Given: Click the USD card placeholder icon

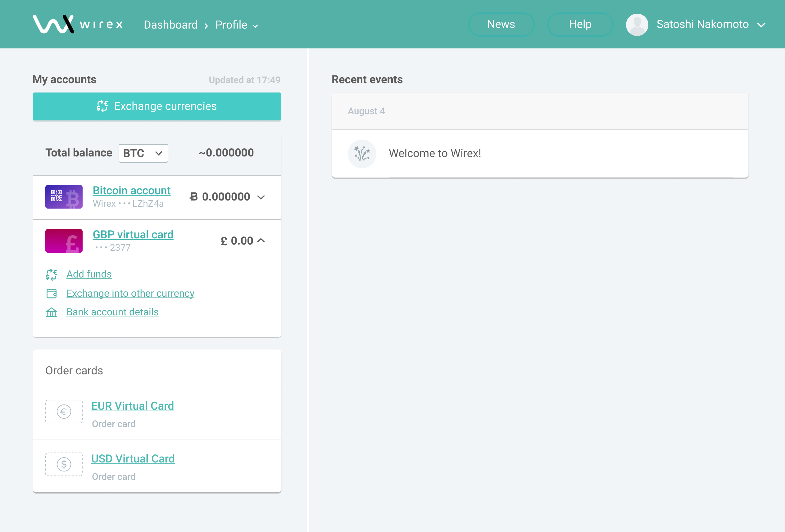Looking at the screenshot, I should [64, 464].
